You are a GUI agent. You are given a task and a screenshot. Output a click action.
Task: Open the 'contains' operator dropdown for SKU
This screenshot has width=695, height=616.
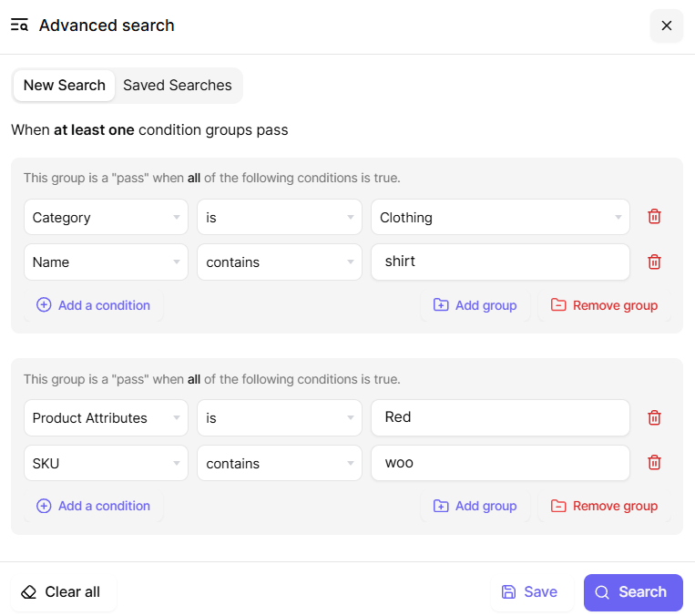280,463
